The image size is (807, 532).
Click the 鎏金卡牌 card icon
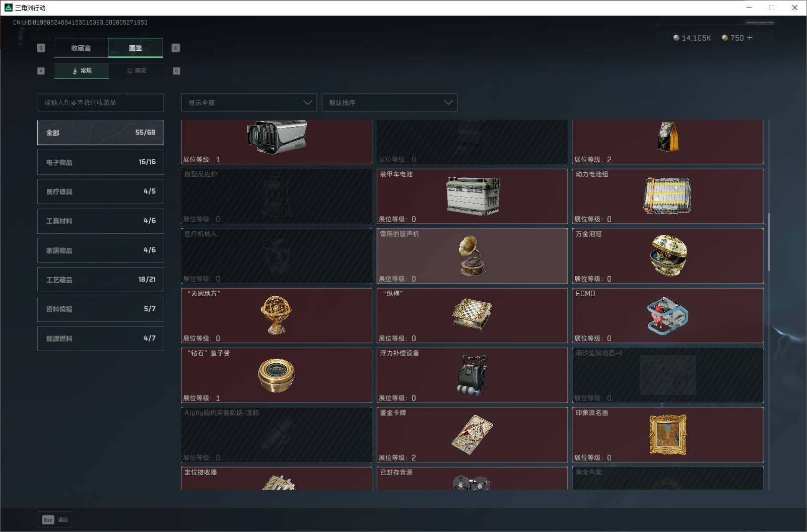coord(473,434)
